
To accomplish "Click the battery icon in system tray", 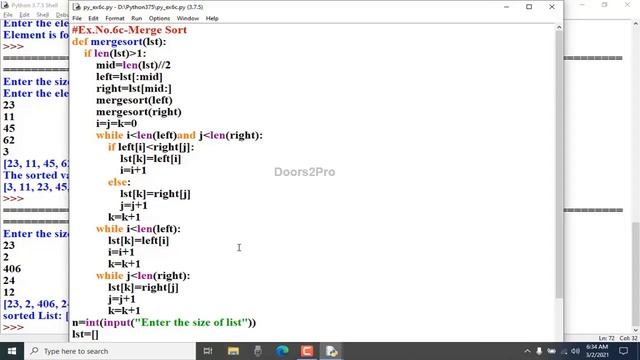I will 551,351.
